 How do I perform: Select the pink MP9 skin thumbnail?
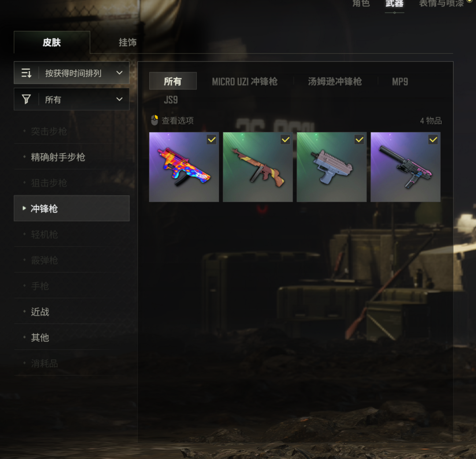point(405,167)
